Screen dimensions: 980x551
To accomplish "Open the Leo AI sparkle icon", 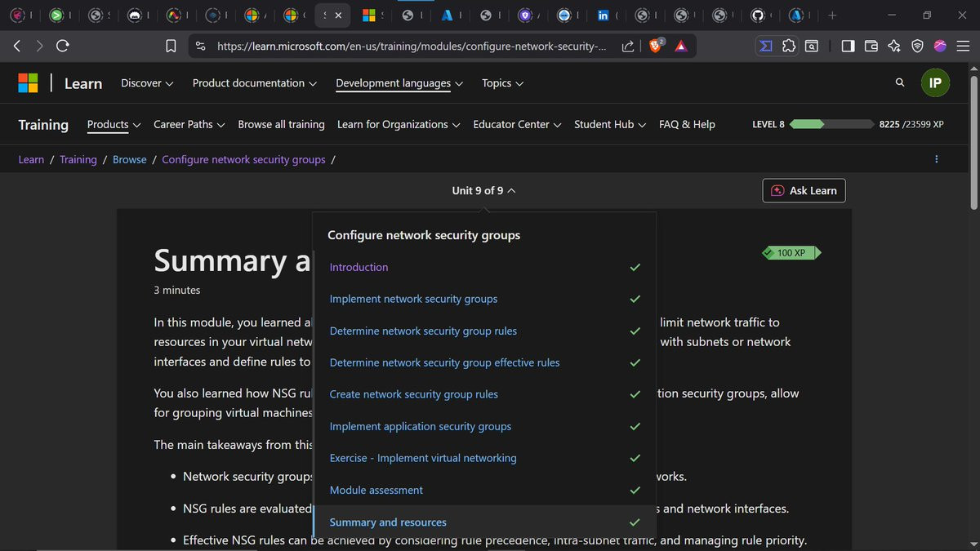I will (x=894, y=47).
